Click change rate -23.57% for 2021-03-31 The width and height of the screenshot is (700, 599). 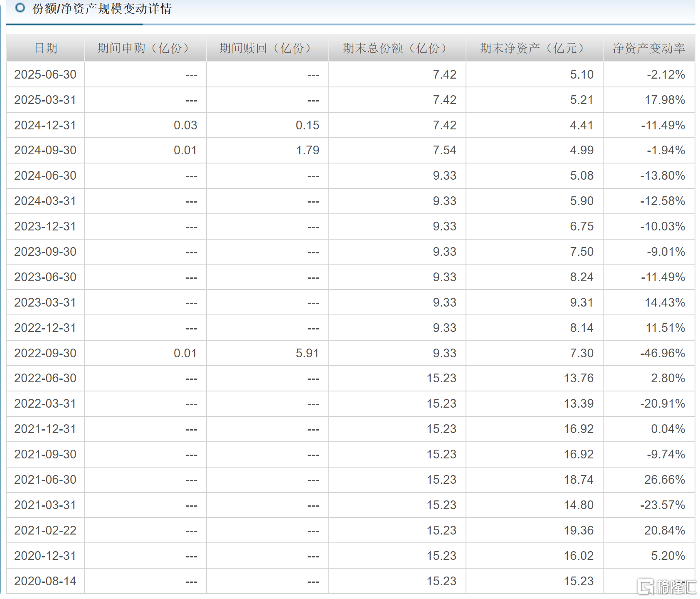click(663, 505)
